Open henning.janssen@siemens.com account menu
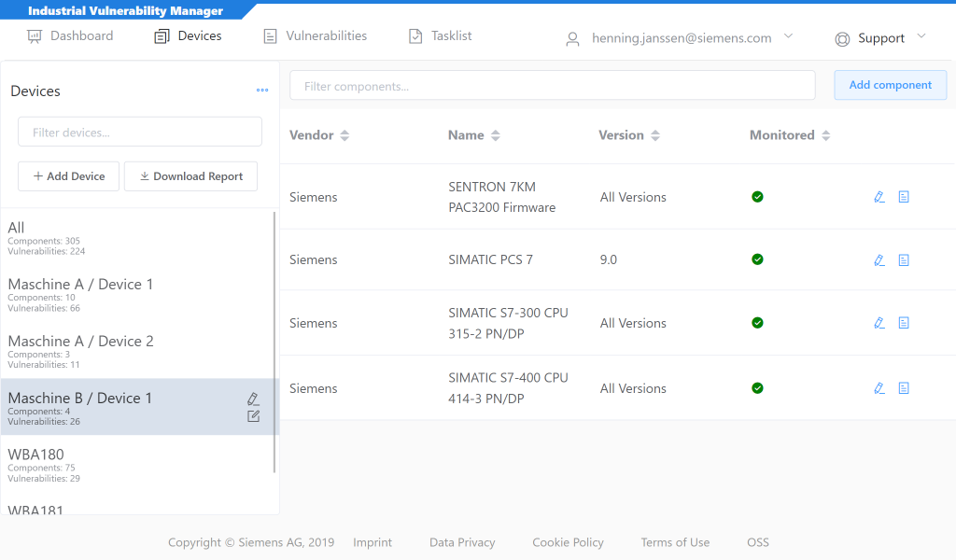The height and width of the screenshot is (560, 956). pos(681,38)
